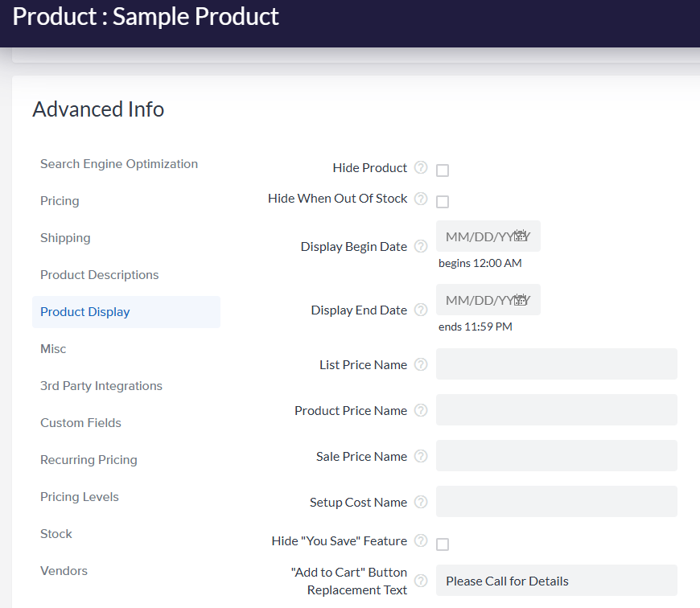The height and width of the screenshot is (608, 700).
Task: Click the Add to Cart replacement text field
Action: click(x=555, y=580)
